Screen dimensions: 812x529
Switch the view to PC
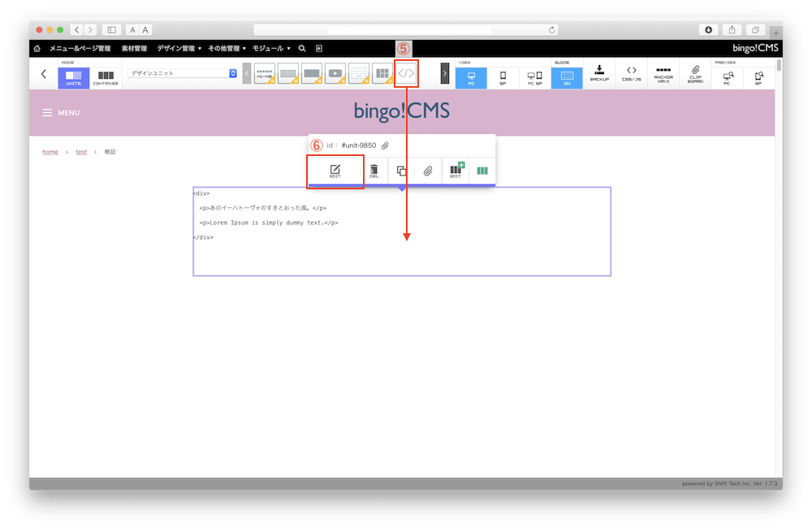point(471,78)
